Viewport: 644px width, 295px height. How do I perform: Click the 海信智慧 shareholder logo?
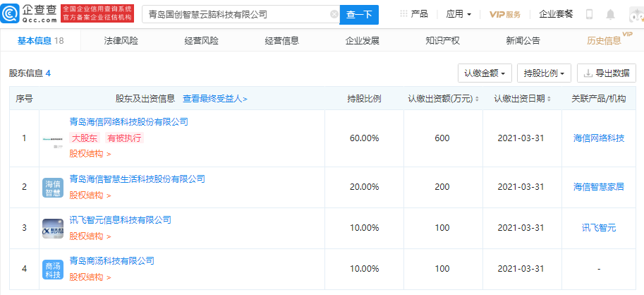tap(53, 187)
